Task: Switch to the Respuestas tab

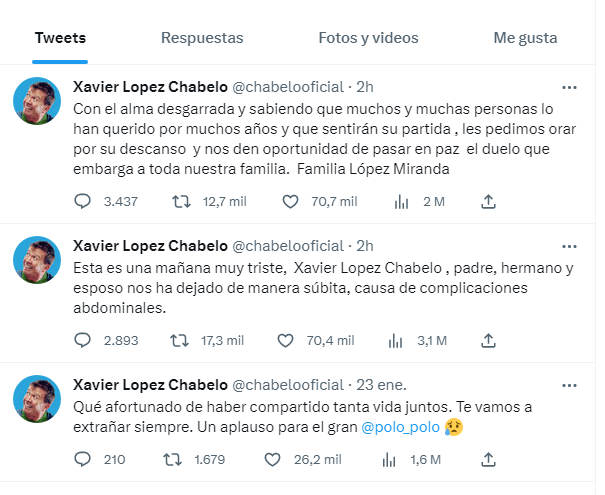Action: pos(202,38)
